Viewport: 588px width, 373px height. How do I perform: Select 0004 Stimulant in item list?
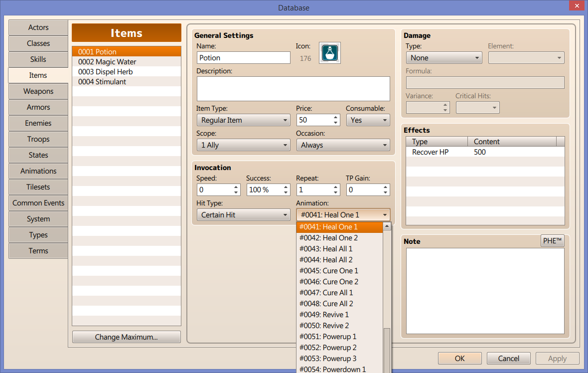[x=127, y=82]
